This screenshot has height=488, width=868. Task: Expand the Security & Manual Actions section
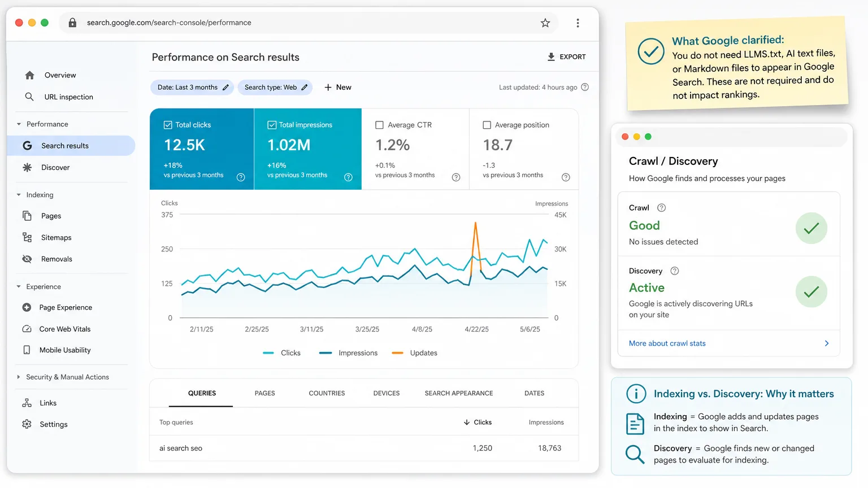[19, 377]
